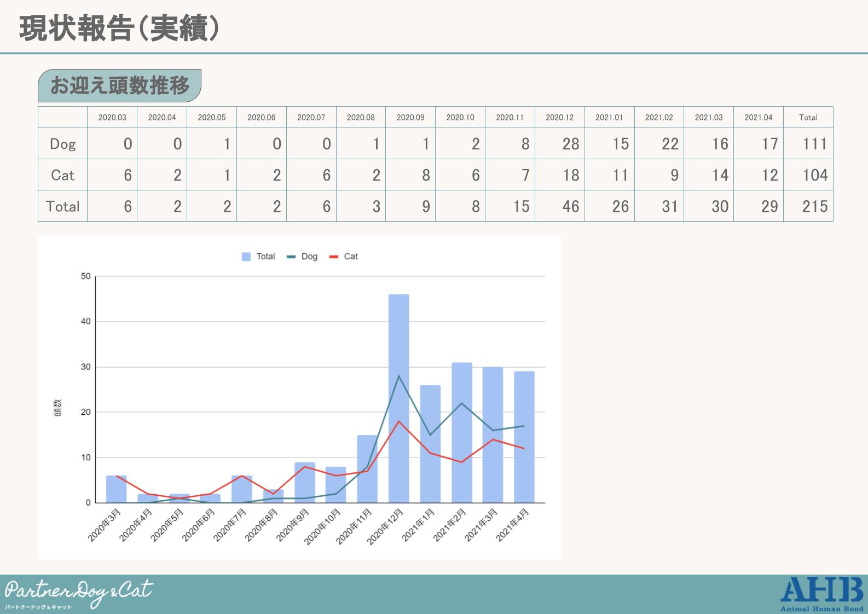Click the 現状報告(実績) slide title
Image resolution: width=868 pixels, height=614 pixels.
(x=119, y=28)
